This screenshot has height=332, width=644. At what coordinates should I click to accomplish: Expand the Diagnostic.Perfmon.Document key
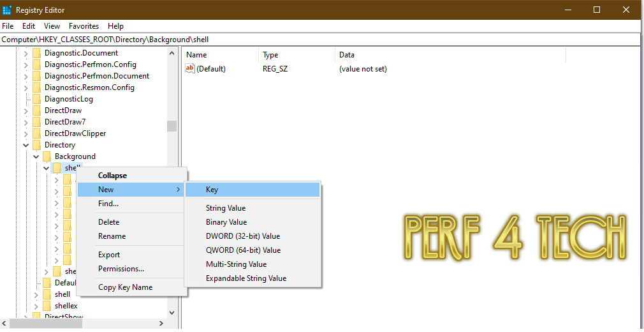[x=26, y=76]
